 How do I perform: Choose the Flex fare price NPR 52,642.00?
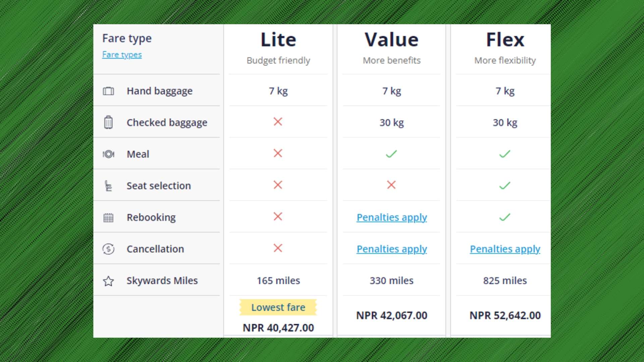tap(505, 315)
